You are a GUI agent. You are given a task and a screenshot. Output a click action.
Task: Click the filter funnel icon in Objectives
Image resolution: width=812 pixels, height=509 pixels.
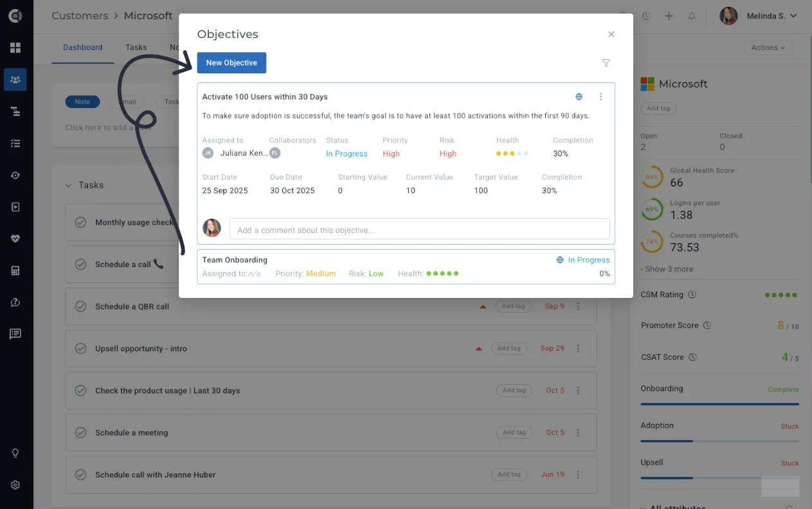(x=606, y=63)
